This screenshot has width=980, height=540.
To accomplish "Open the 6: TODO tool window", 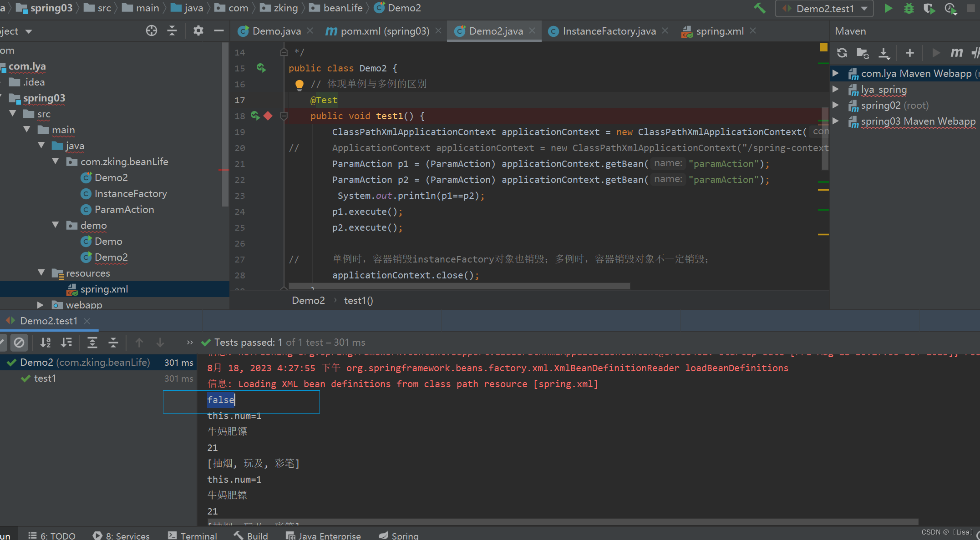I will point(52,536).
